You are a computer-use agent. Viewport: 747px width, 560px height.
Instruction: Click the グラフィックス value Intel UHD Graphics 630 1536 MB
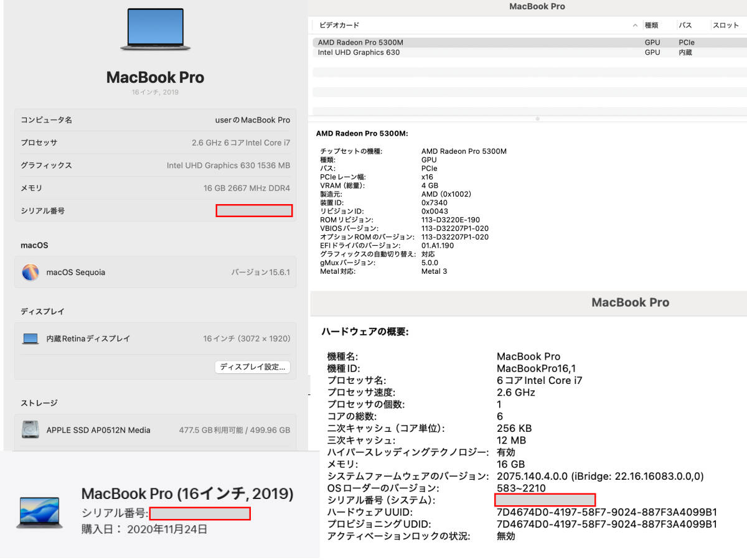pyautogui.click(x=228, y=166)
